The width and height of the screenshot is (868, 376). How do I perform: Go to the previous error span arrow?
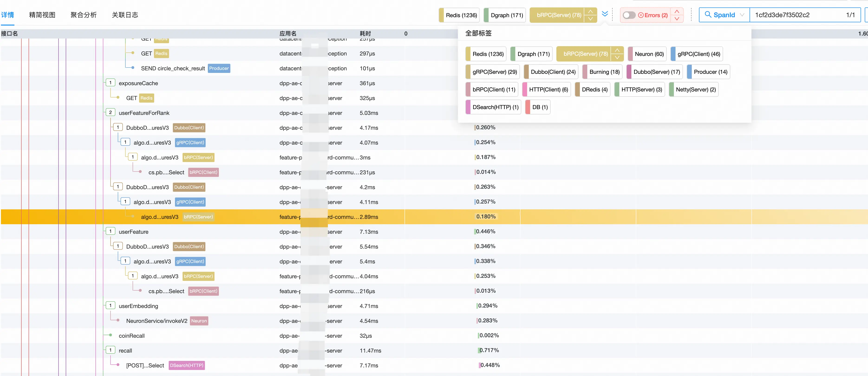[x=677, y=11]
